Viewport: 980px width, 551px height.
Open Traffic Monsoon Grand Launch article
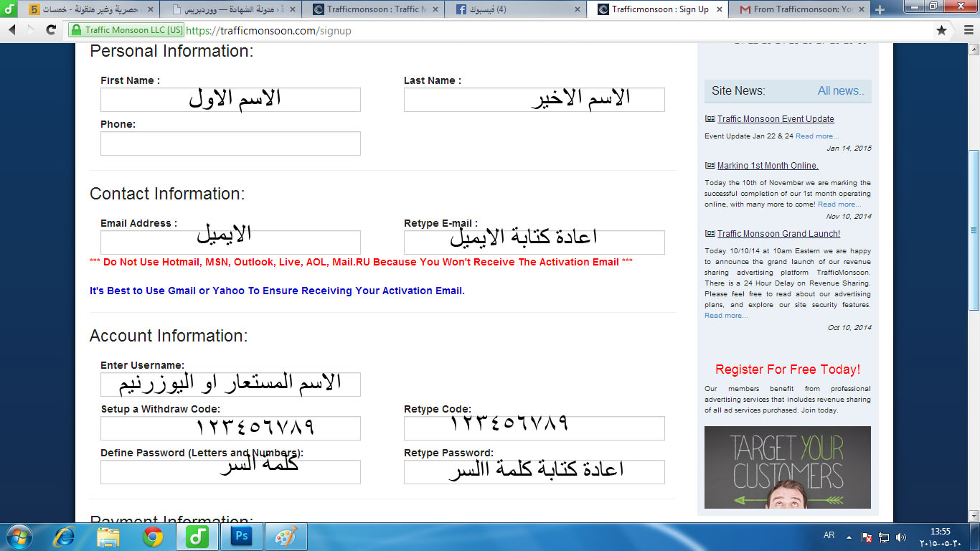[x=778, y=234]
